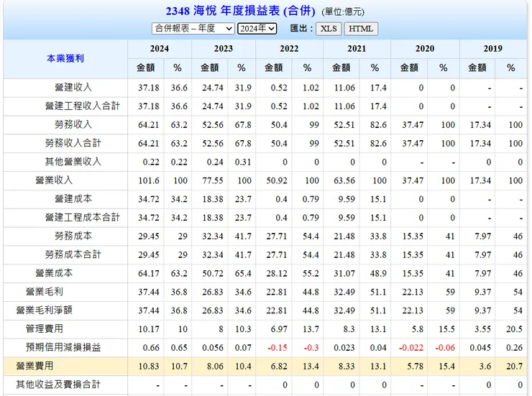Export table with the HTML button
Viewport: 532px width, 396px height.
point(361,29)
